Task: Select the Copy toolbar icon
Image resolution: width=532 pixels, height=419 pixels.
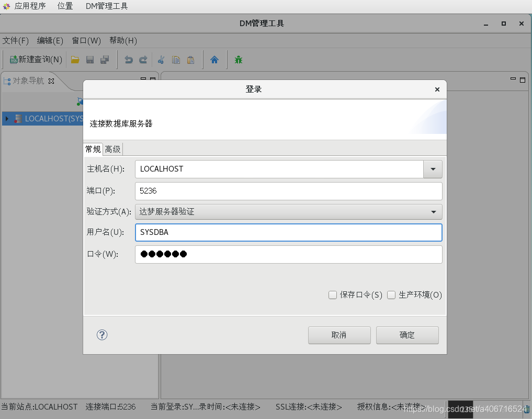Action: (176, 59)
